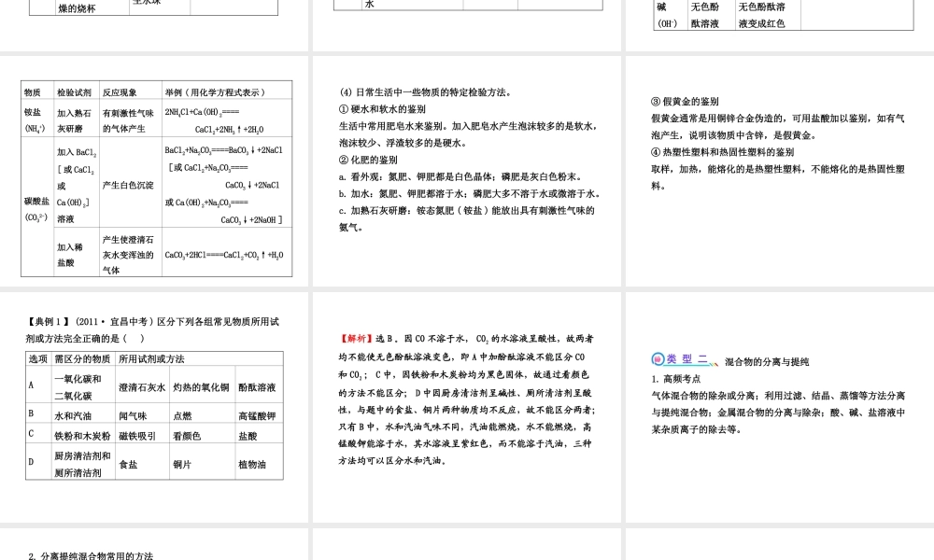Open the 类型二 混合物的分离与提纯 slide
The height and width of the screenshot is (560, 934).
780,407
